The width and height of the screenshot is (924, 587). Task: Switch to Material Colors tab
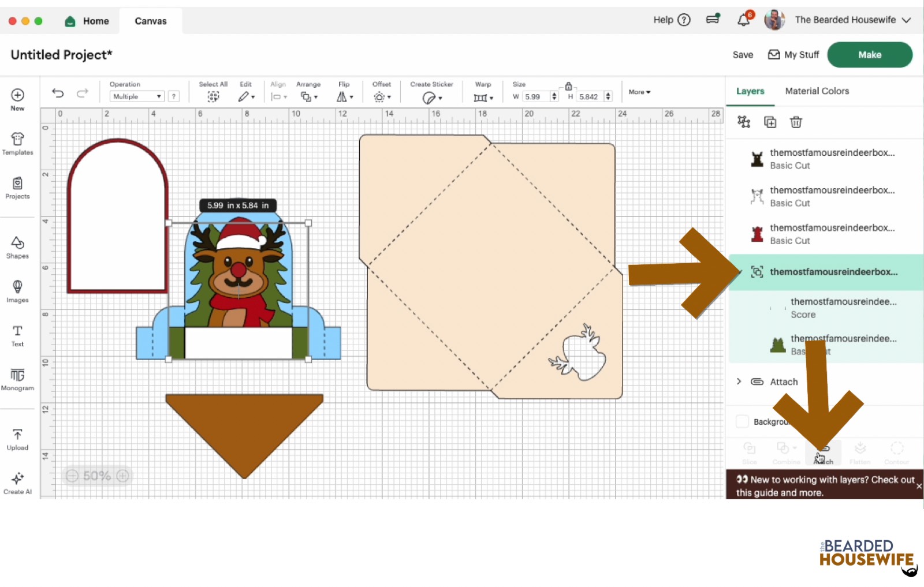pos(817,91)
